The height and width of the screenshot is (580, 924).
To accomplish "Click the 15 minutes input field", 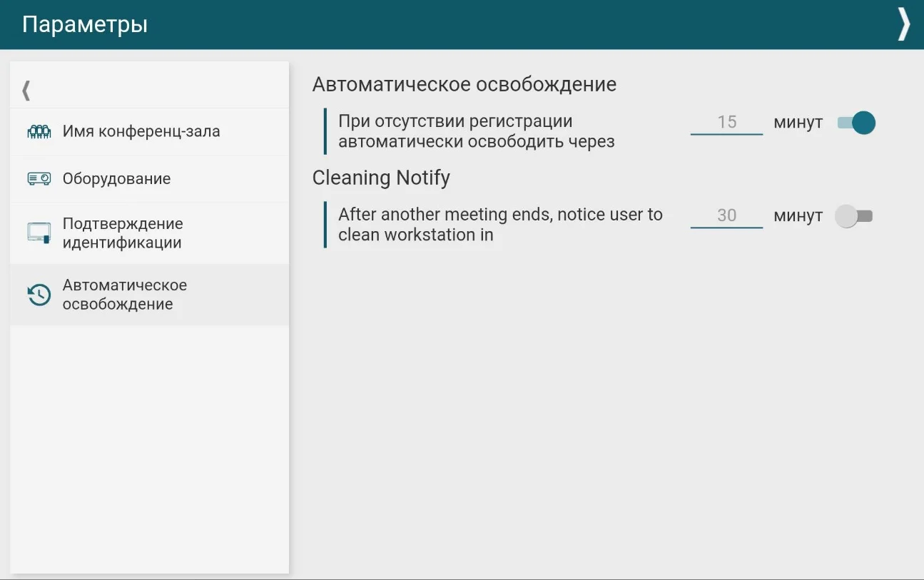I will [x=726, y=123].
